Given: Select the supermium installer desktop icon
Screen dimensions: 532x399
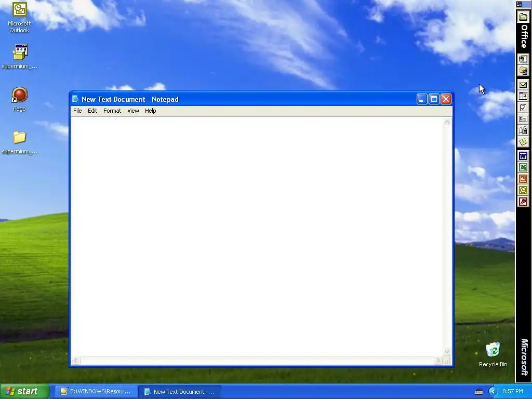Looking at the screenshot, I should point(19,56).
